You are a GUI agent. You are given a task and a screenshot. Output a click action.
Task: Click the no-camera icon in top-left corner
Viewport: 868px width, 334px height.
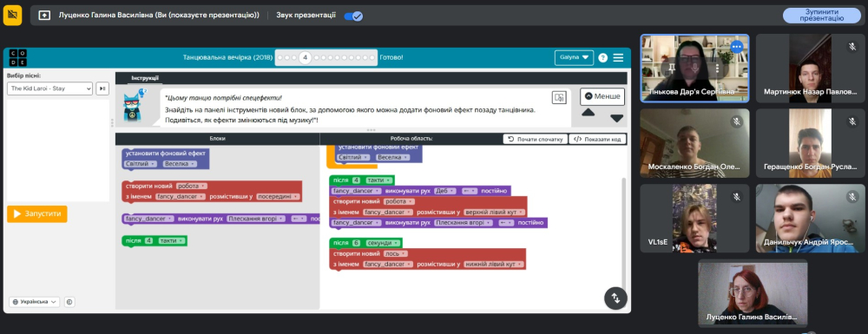tap(13, 16)
